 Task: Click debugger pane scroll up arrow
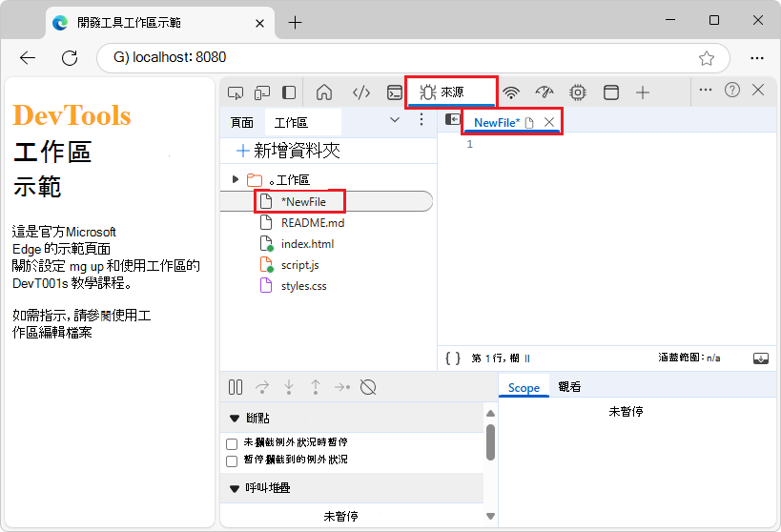pos(490,414)
